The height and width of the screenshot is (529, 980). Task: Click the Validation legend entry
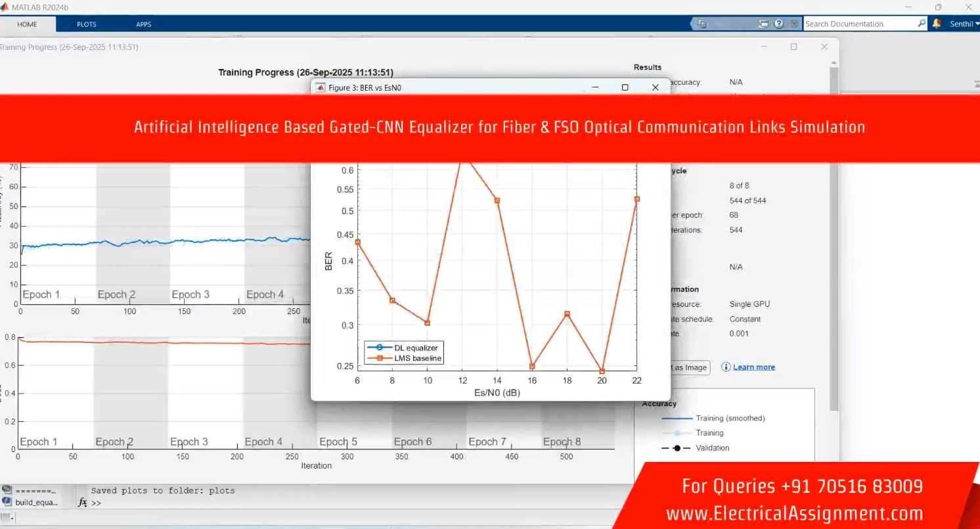(696, 448)
